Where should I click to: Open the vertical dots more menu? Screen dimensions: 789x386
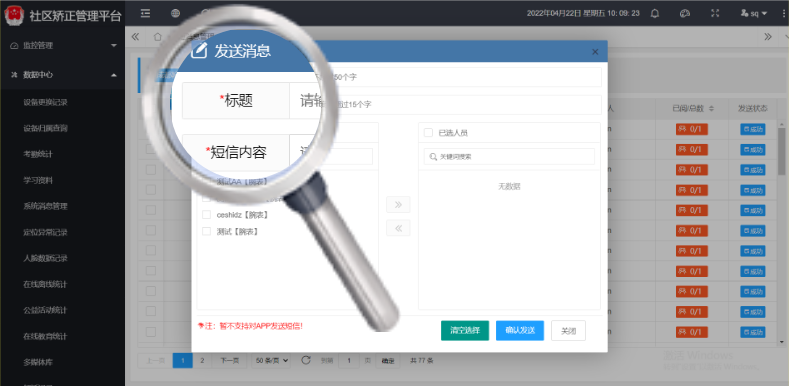click(783, 14)
